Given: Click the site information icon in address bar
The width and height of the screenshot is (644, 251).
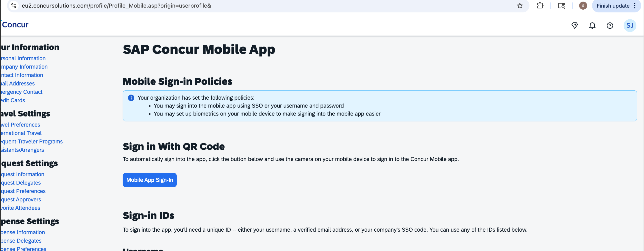Looking at the screenshot, I should [x=14, y=6].
